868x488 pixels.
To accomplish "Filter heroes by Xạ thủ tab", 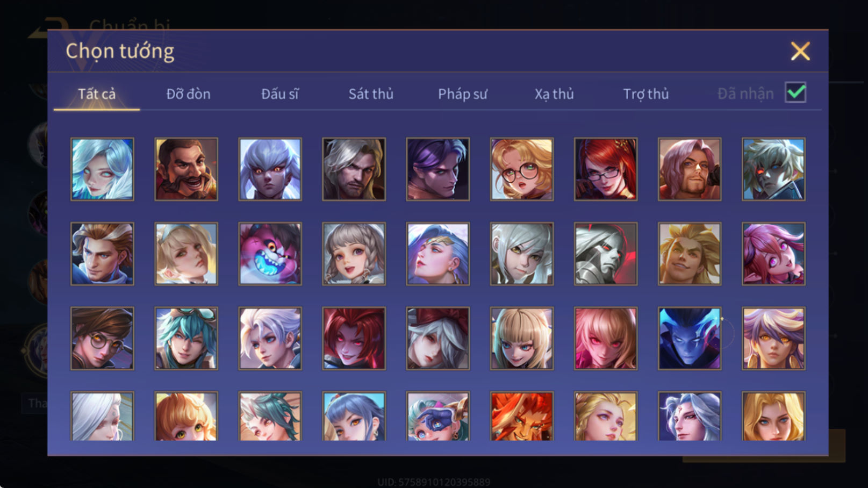I will 554,94.
